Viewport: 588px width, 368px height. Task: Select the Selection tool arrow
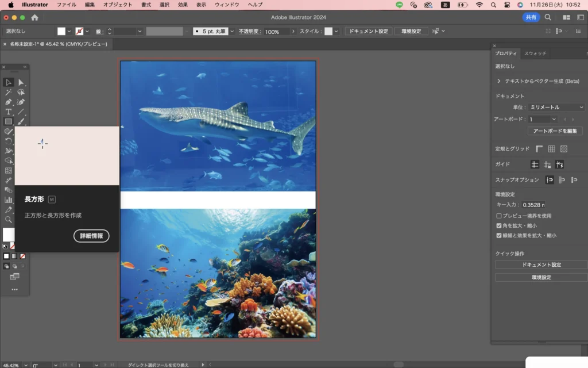[x=9, y=82]
